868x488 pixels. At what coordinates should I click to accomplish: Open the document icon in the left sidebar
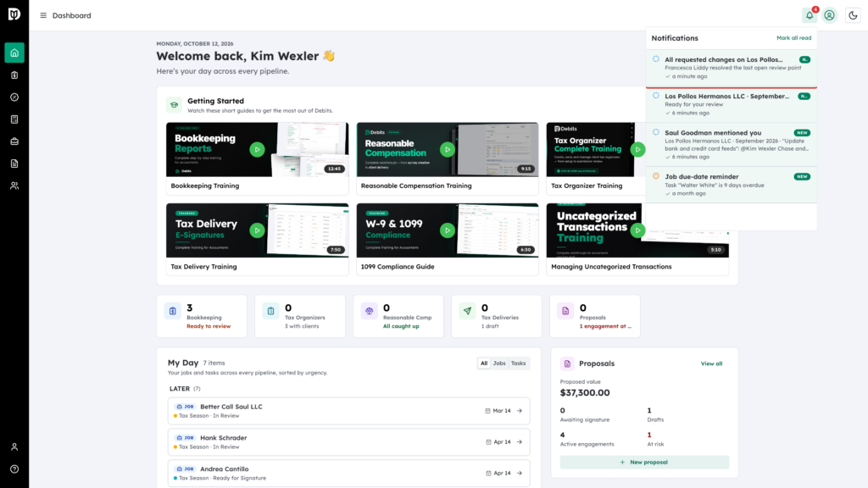click(14, 164)
